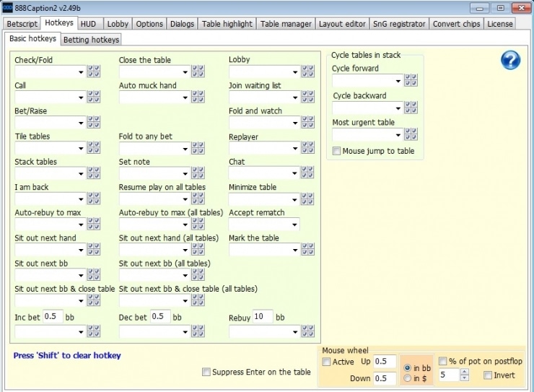
Task: Enable the Mouse wheel Active checkbox
Action: point(326,362)
